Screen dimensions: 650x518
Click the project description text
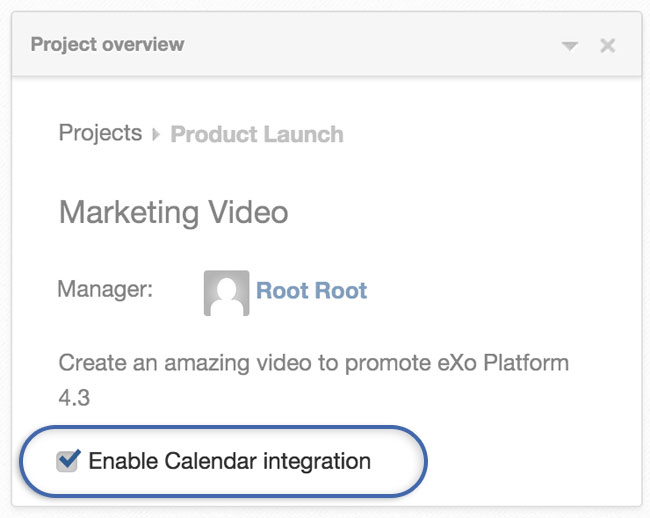[x=313, y=380]
